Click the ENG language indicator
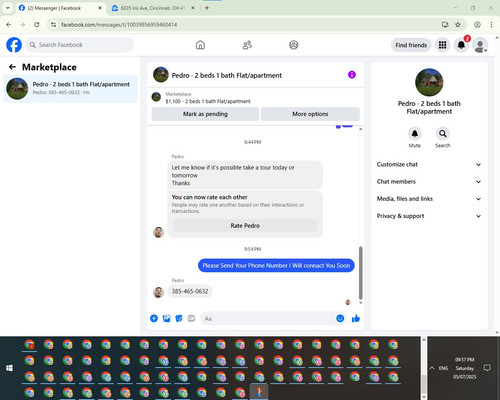Screen dimensions: 500x400 tap(443, 368)
